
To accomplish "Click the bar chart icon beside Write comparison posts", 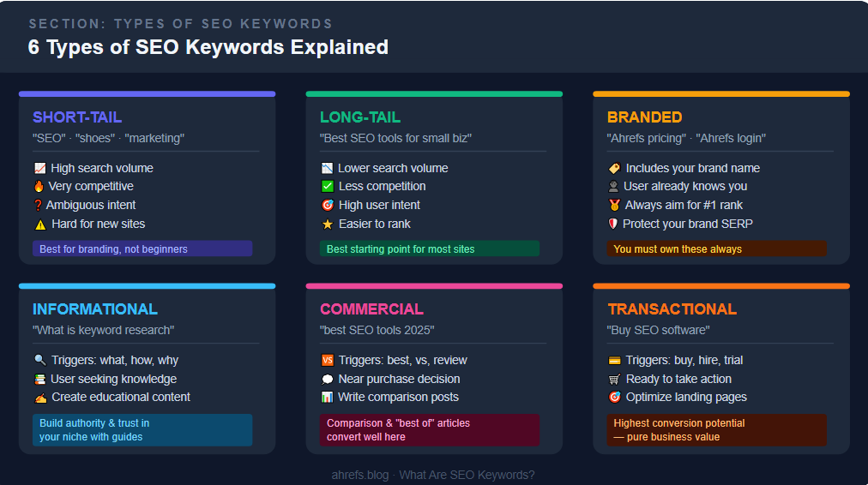I will click(x=327, y=397).
